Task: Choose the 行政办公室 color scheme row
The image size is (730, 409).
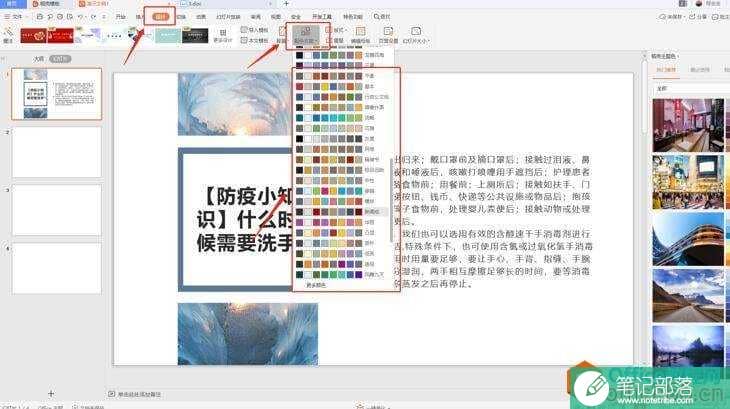Action: click(x=343, y=97)
